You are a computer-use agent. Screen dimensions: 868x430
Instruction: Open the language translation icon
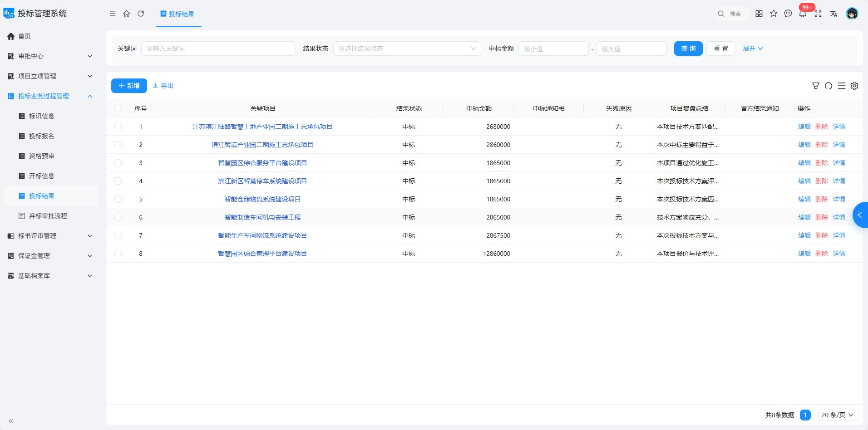[833, 14]
